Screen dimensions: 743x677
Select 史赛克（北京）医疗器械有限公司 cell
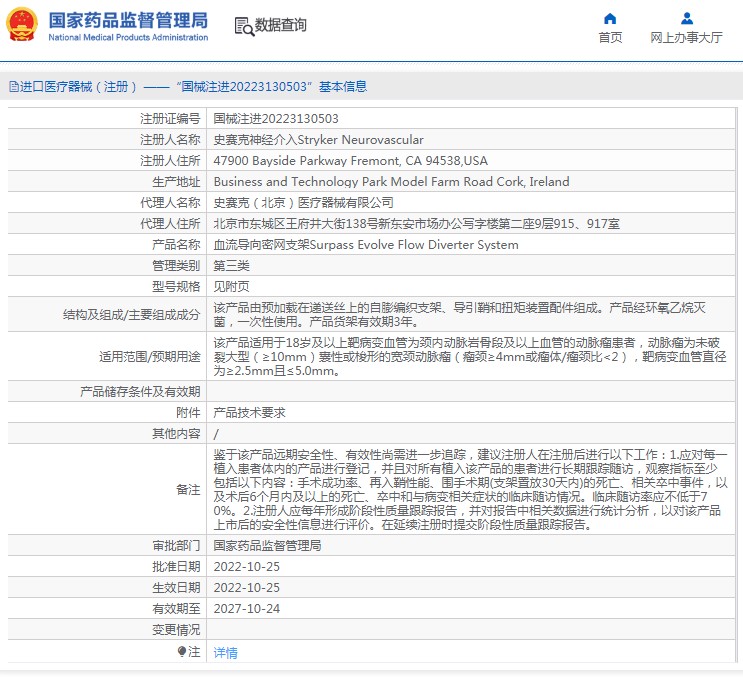click(x=303, y=203)
